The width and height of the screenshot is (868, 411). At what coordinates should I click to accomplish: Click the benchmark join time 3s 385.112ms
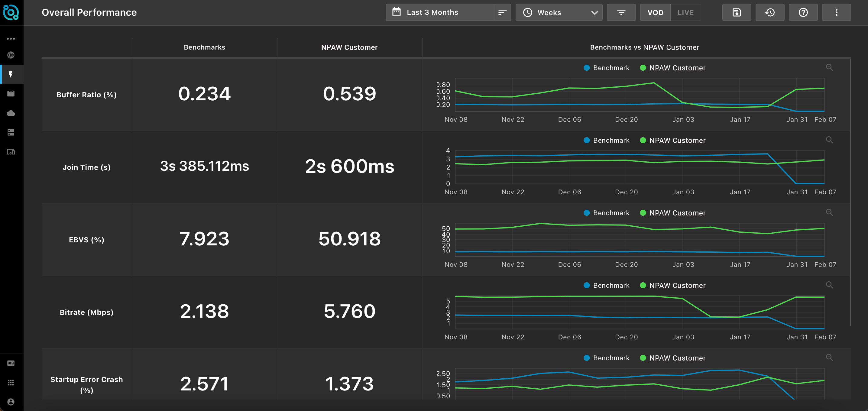[205, 166]
